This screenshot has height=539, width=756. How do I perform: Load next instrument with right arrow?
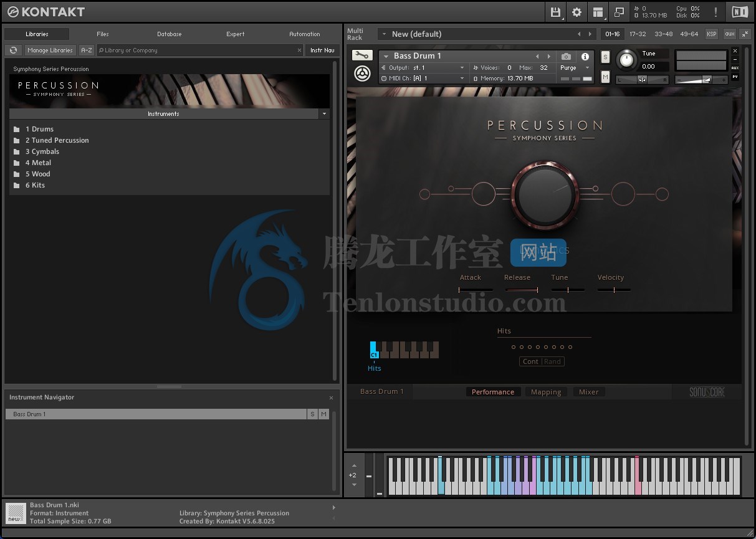click(x=548, y=57)
